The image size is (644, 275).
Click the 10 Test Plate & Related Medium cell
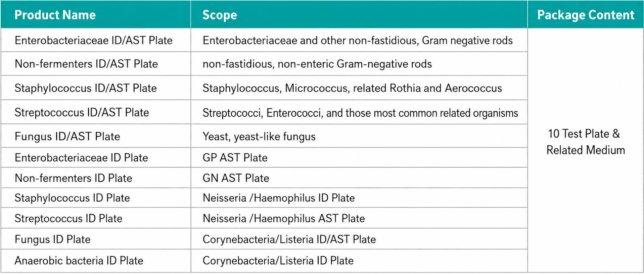[586, 150]
